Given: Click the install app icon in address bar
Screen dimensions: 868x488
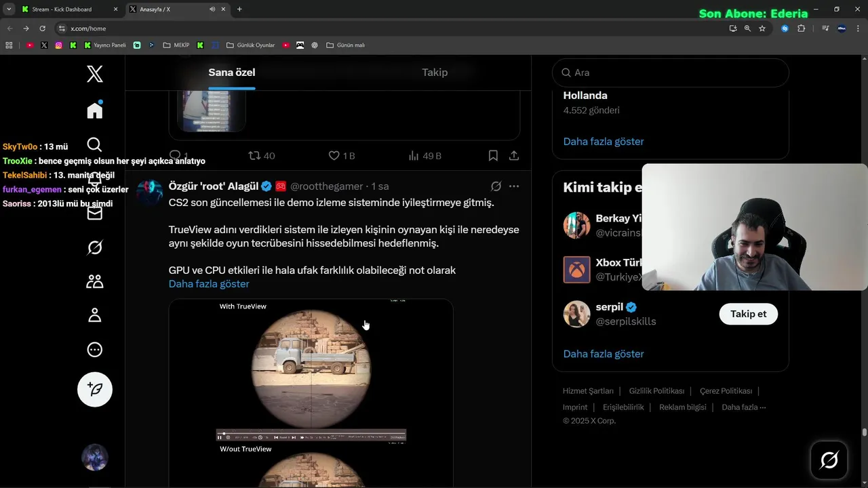Looking at the screenshot, I should [x=733, y=28].
